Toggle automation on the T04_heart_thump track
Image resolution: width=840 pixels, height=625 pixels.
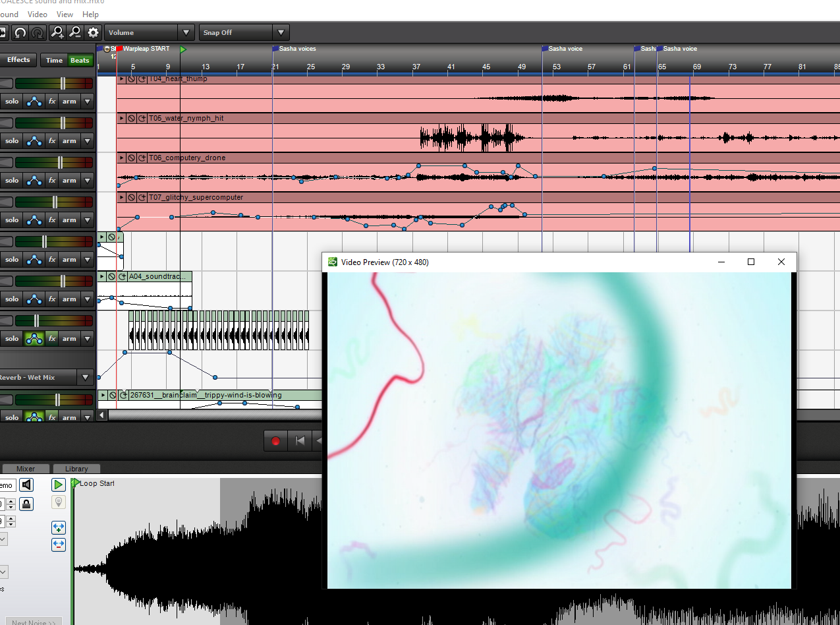tap(34, 102)
